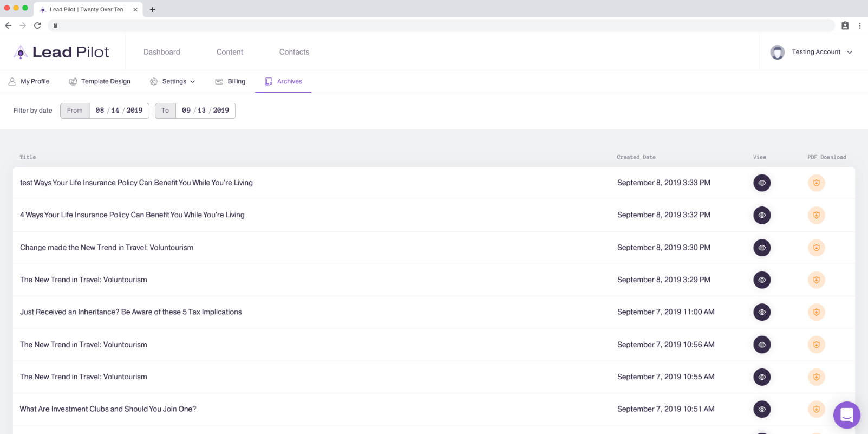Viewport: 868px width, 434px height.
Task: View 'Change made the New Trend' archive
Action: pyautogui.click(x=762, y=248)
